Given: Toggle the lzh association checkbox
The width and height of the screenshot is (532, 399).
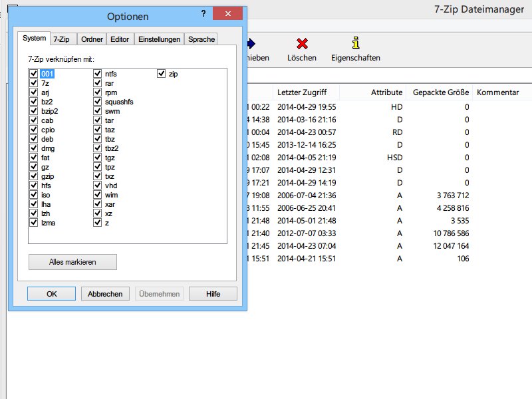Looking at the screenshot, I should [34, 213].
